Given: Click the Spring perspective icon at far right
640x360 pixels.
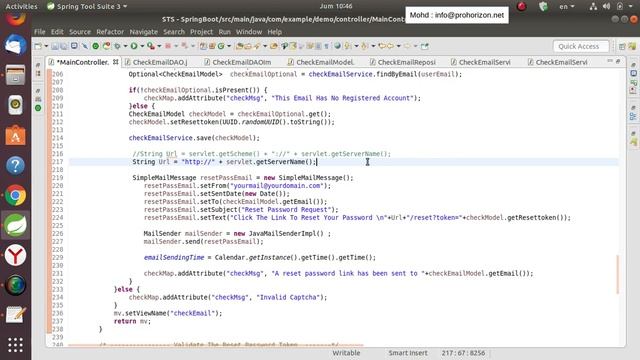Looking at the screenshot, I should (632, 46).
